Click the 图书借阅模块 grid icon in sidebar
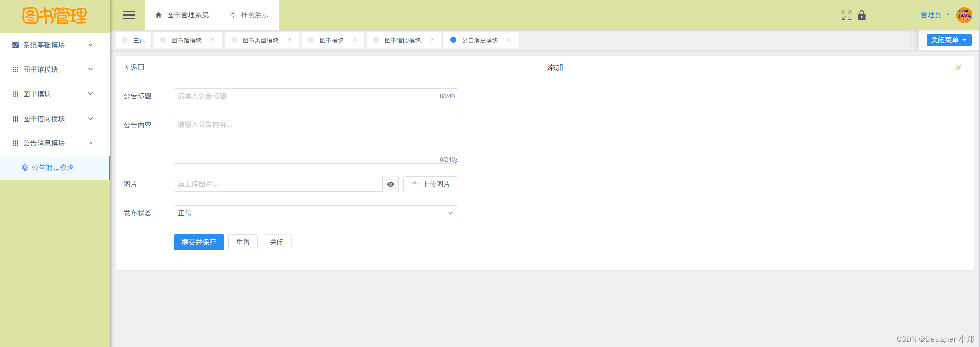This screenshot has width=980, height=347. (16, 119)
